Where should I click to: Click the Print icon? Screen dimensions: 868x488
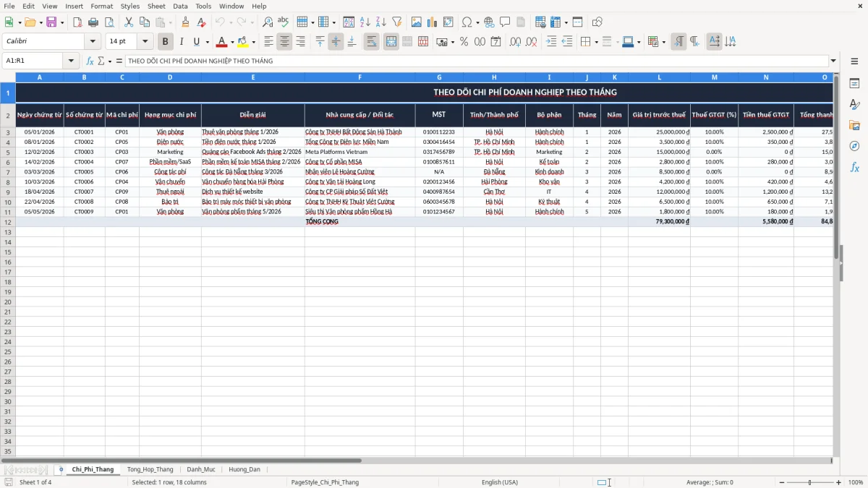click(93, 22)
